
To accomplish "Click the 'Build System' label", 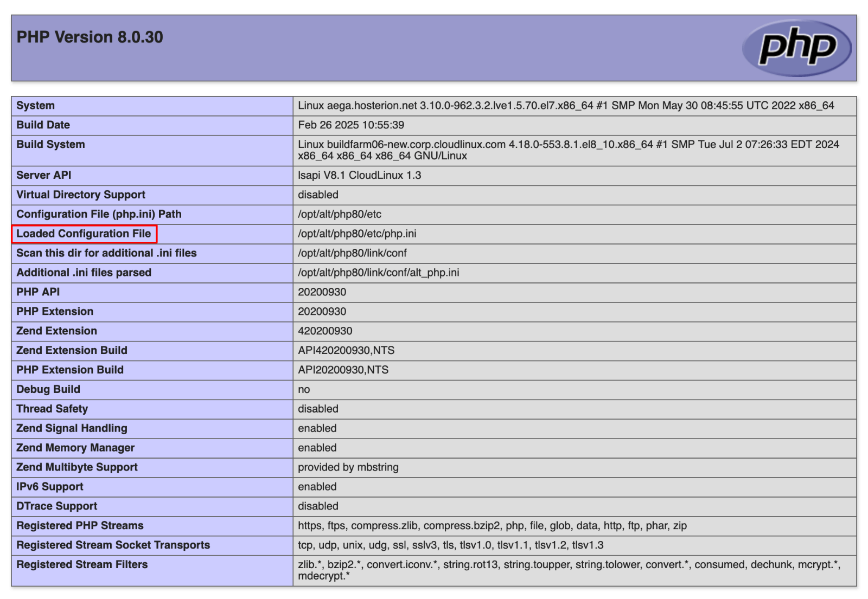I will (51, 145).
